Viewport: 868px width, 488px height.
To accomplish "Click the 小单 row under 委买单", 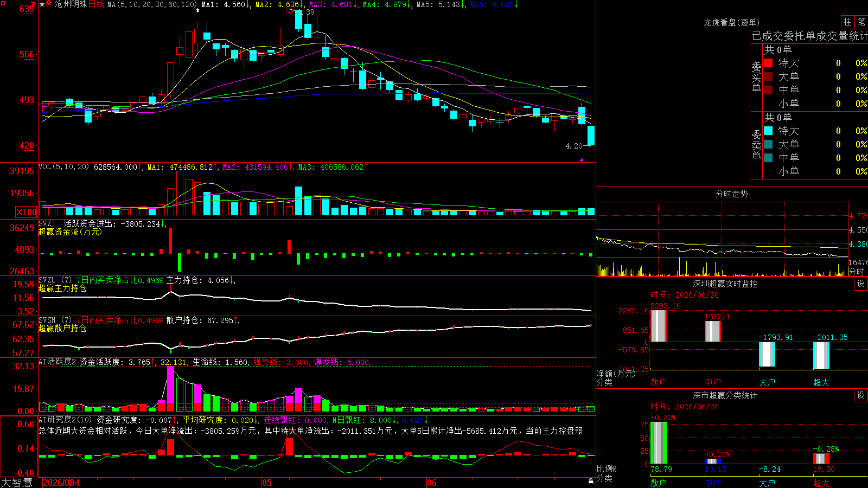I will 815,104.
